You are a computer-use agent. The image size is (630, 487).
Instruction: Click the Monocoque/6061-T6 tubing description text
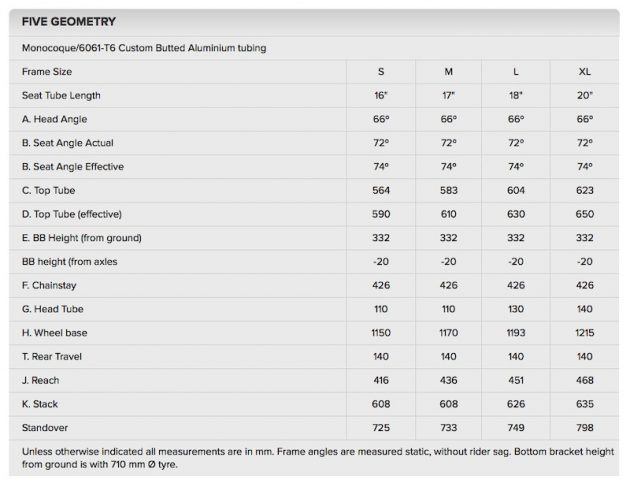[x=144, y=48]
